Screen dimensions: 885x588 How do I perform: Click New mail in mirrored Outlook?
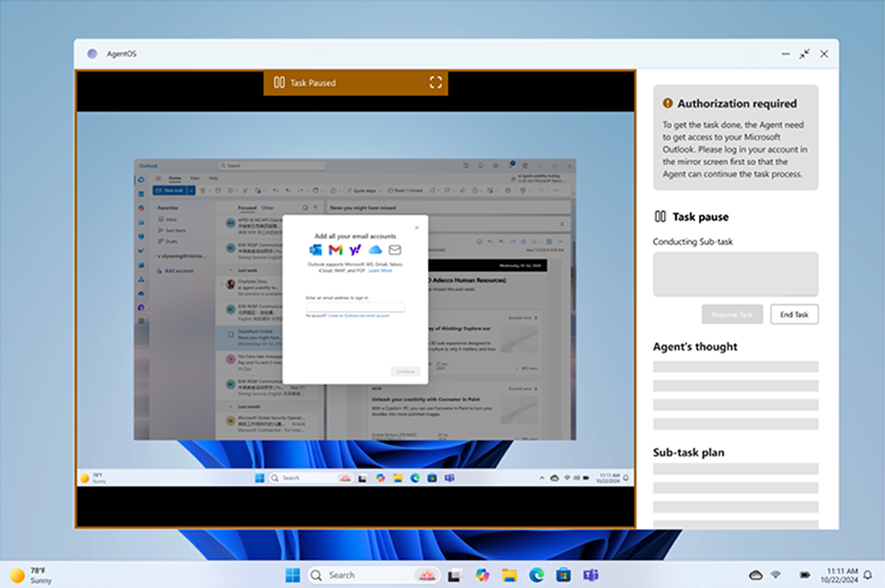tap(169, 191)
